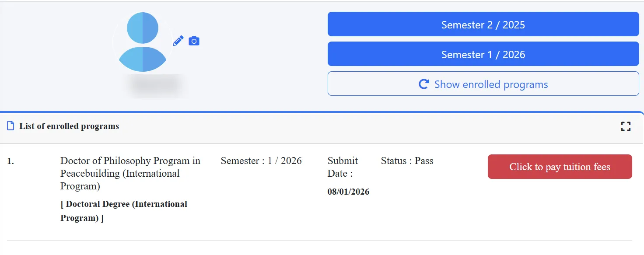Click the "Semester : 1 / 2026" row text
The image size is (644, 255).
(x=261, y=161)
